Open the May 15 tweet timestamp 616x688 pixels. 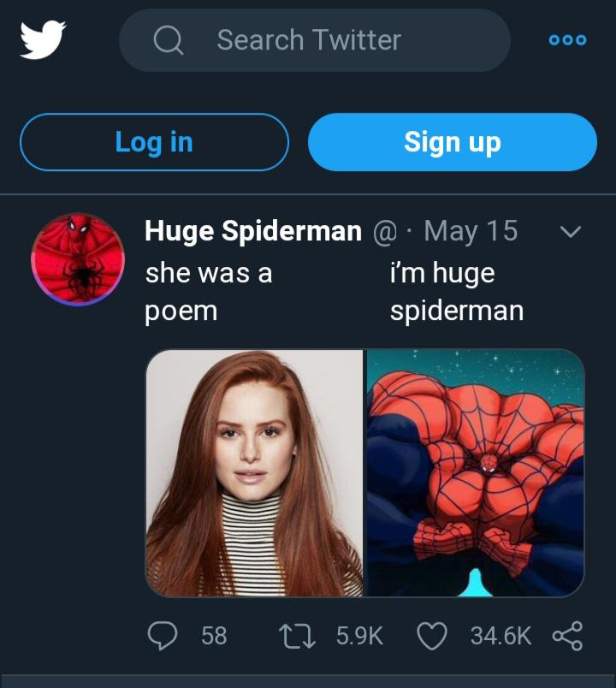click(471, 231)
